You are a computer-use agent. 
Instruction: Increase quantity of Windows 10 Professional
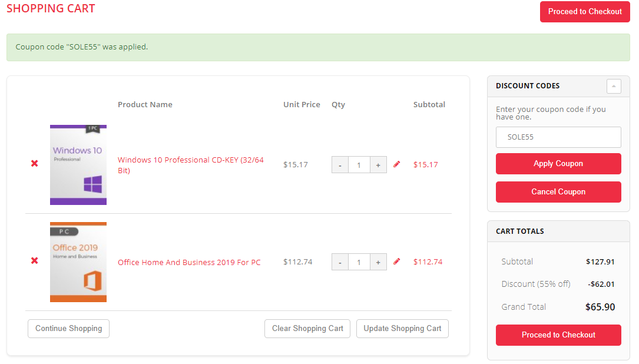click(378, 165)
